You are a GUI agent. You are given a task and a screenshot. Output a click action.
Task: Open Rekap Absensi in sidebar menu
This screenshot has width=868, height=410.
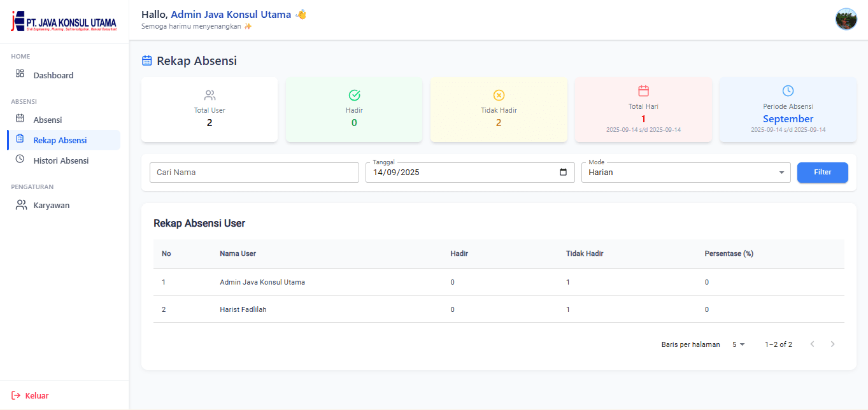click(x=60, y=140)
